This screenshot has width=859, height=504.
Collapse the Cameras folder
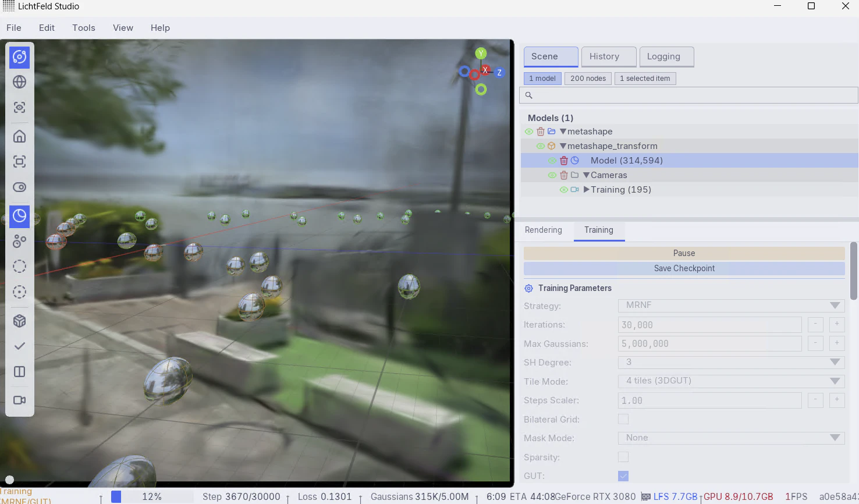(x=586, y=175)
